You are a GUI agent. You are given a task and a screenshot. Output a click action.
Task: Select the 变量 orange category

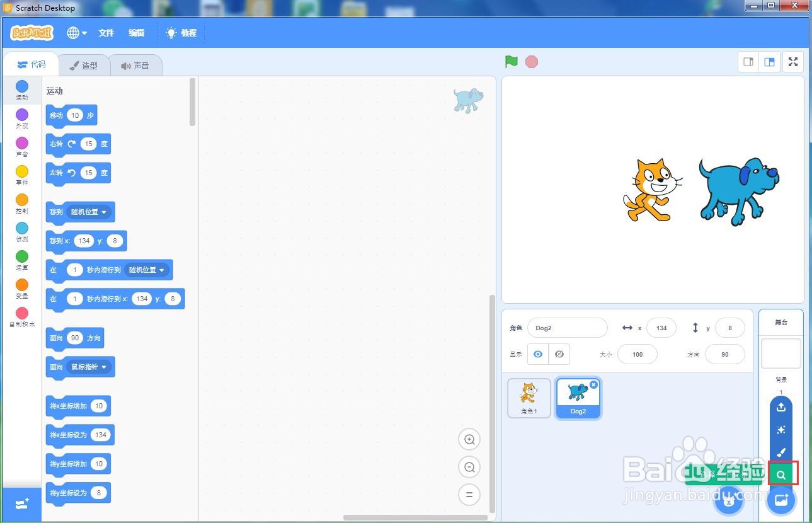(x=22, y=288)
